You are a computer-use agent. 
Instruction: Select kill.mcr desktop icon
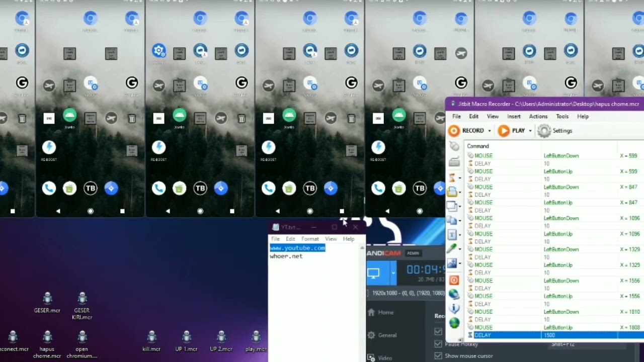[x=151, y=341]
